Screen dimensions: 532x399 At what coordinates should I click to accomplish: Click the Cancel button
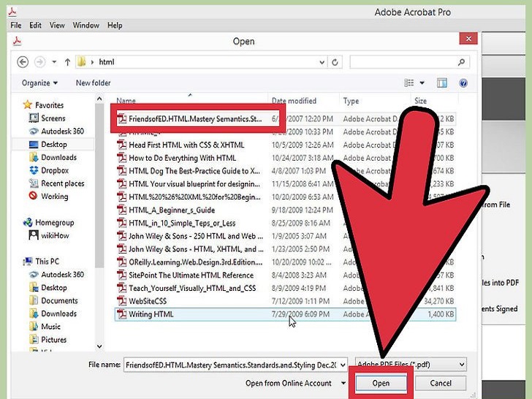pos(441,383)
